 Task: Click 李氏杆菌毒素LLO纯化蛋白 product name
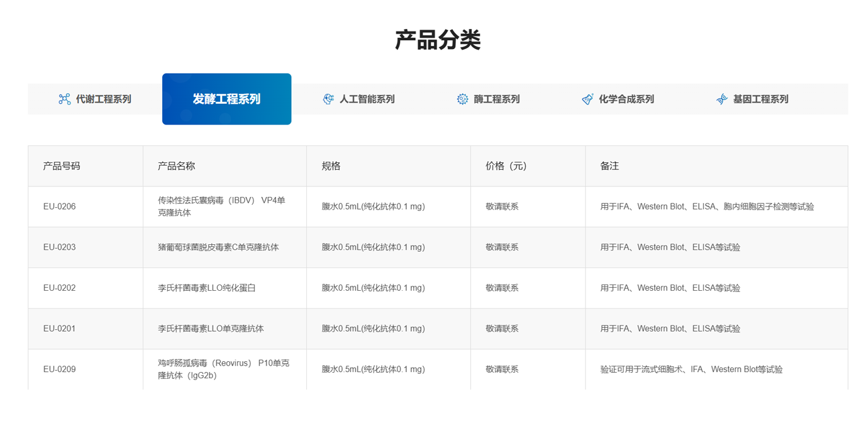point(207,288)
